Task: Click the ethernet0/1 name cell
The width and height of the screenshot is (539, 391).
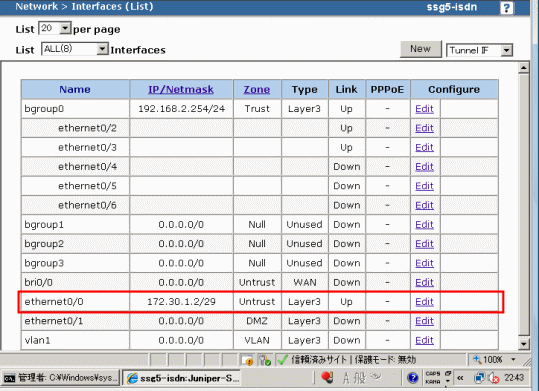Action: (x=75, y=321)
